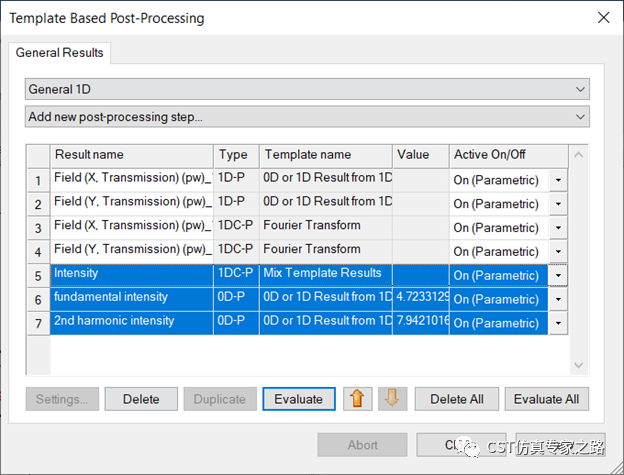Open Active dropdown arrow for row 2
The height and width of the screenshot is (475, 624).
[558, 204]
